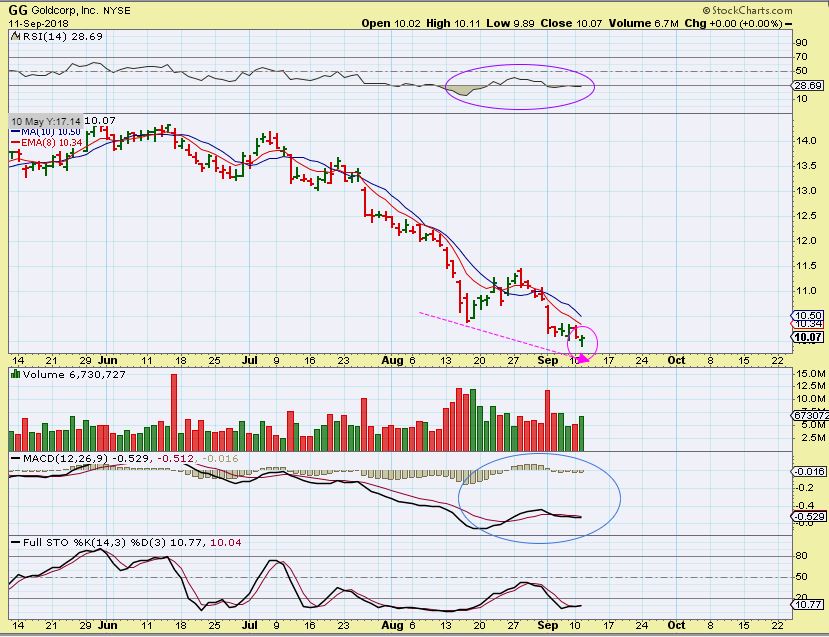The width and height of the screenshot is (829, 637).
Task: Click the 11.0 price axis label
Action: tap(806, 291)
